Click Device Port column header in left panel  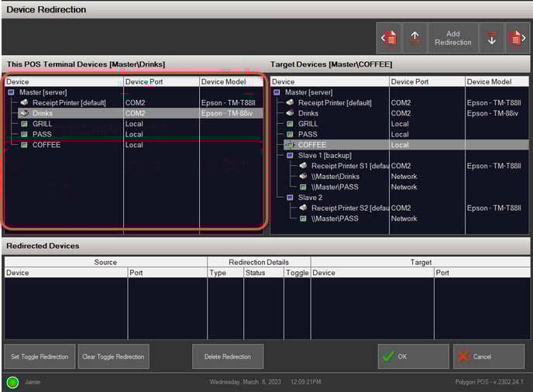click(x=161, y=81)
